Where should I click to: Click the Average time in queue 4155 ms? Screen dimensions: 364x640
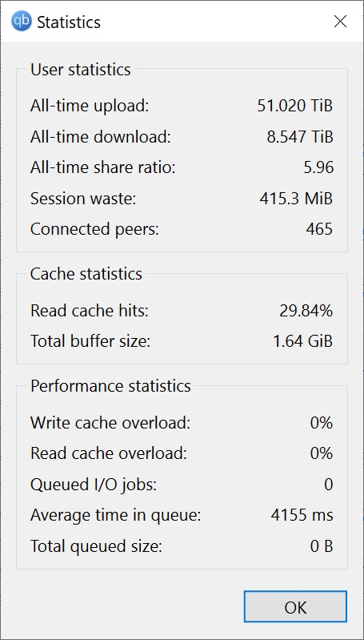[x=302, y=516]
